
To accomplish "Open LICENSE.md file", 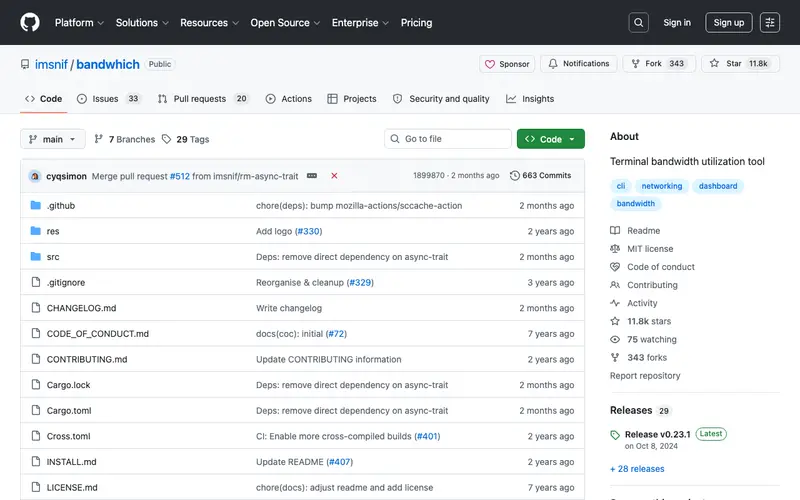I will 72,487.
